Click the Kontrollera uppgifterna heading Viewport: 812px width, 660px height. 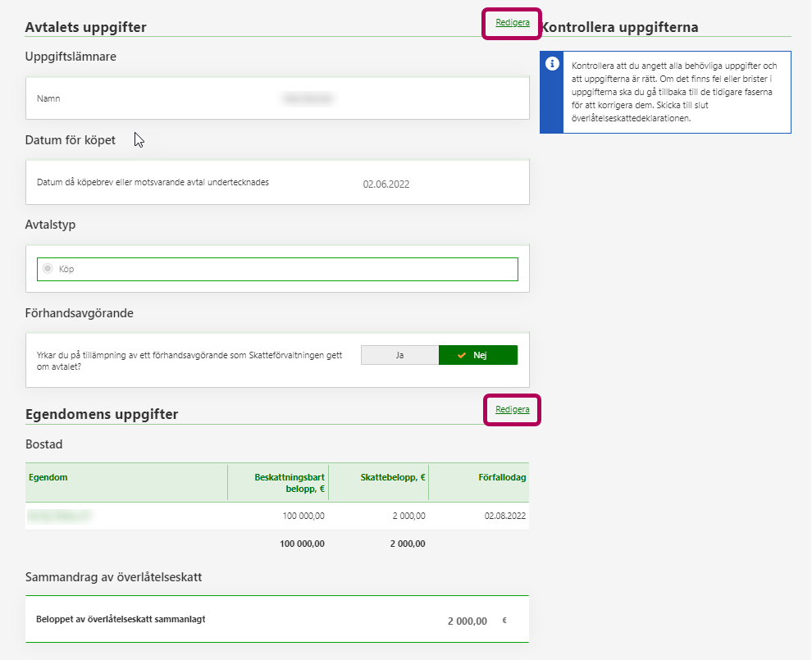(x=620, y=27)
